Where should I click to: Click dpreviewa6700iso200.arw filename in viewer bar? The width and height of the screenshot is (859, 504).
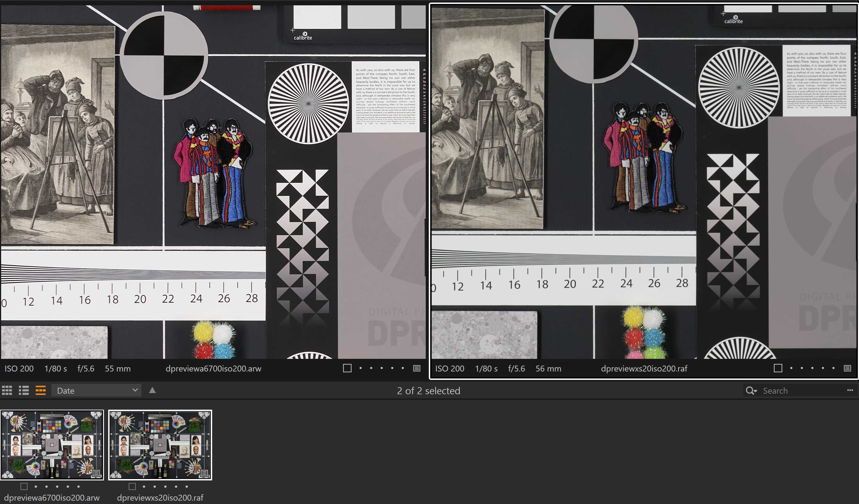213,368
